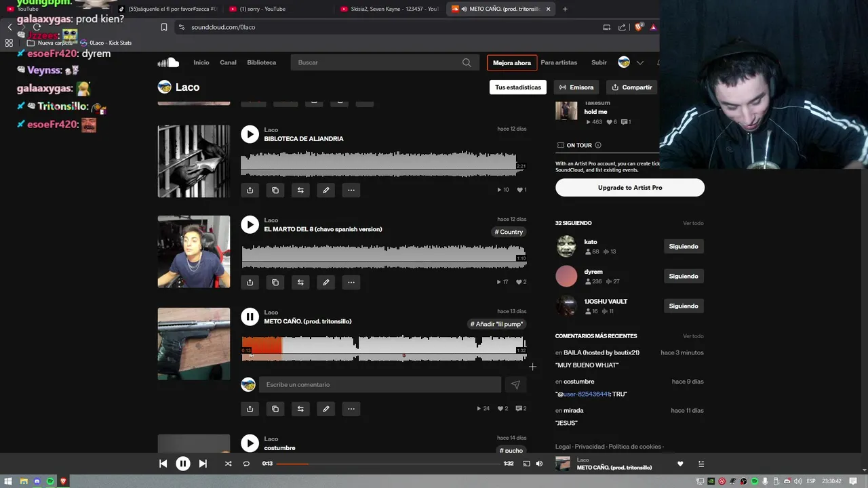The width and height of the screenshot is (868, 488).
Task: Click the pucho genre tag
Action: point(511,450)
